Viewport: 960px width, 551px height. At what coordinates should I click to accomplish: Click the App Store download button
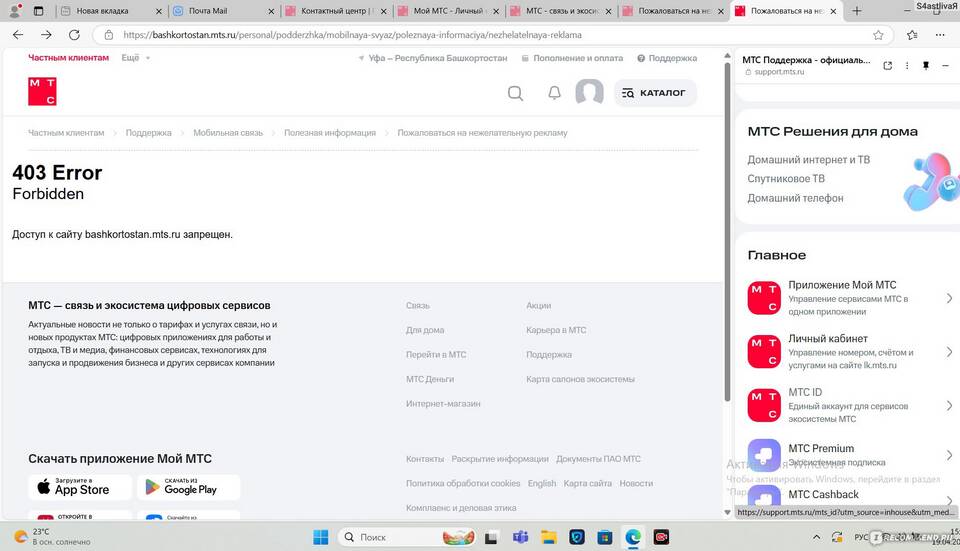(x=80, y=487)
